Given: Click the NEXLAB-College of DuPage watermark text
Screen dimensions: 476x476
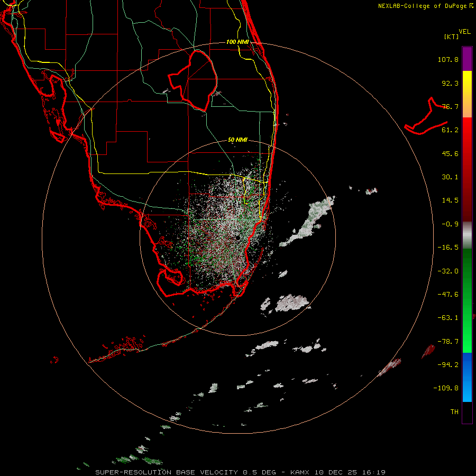Looking at the screenshot, I should 422,6.
